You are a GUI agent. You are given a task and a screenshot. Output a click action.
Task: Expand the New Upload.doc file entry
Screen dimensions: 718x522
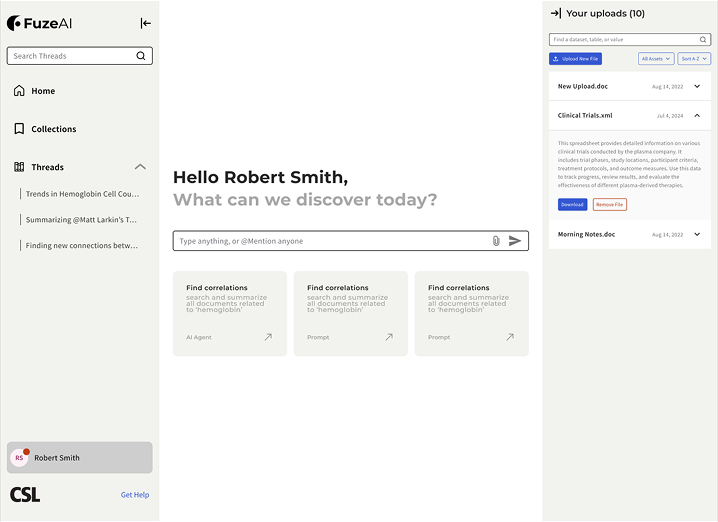pyautogui.click(x=697, y=86)
